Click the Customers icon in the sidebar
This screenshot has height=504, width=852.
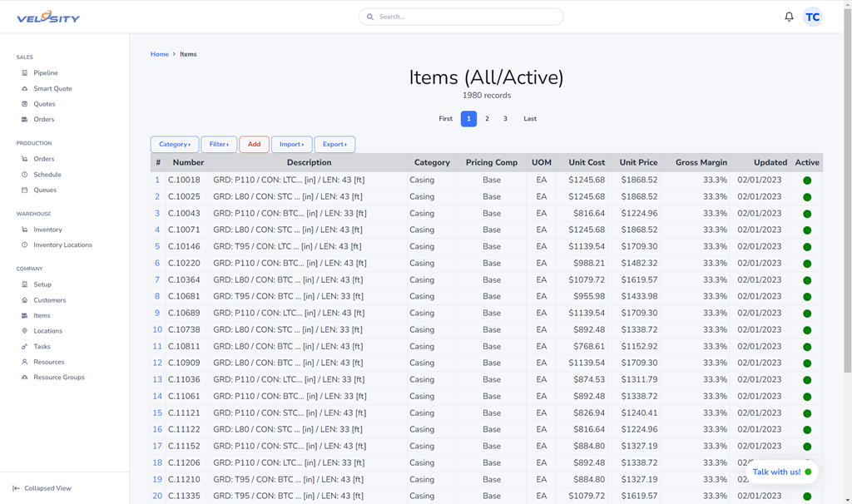25,300
